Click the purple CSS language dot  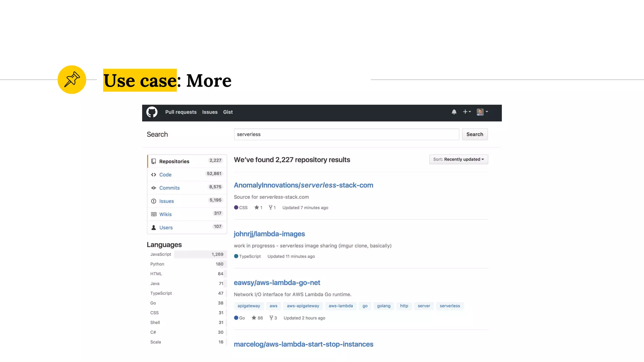tap(236, 207)
